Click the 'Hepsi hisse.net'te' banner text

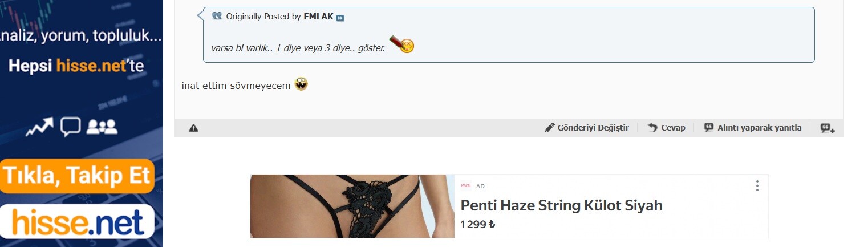(x=76, y=67)
